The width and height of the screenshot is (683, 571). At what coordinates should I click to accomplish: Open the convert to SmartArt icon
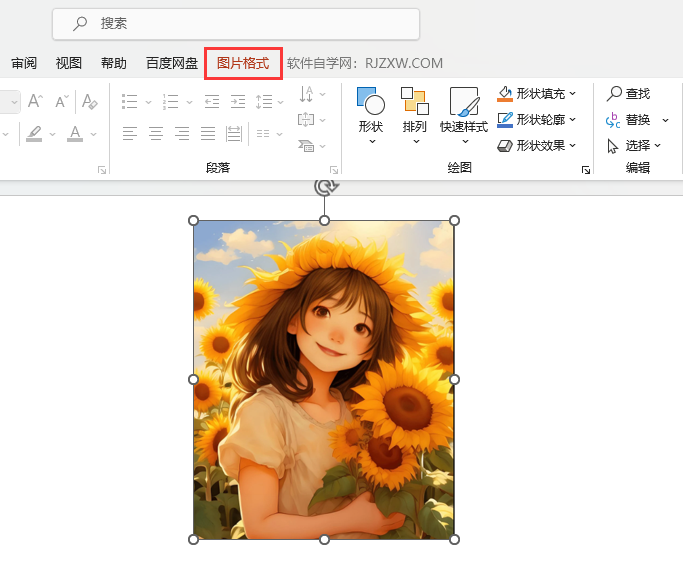click(x=306, y=145)
